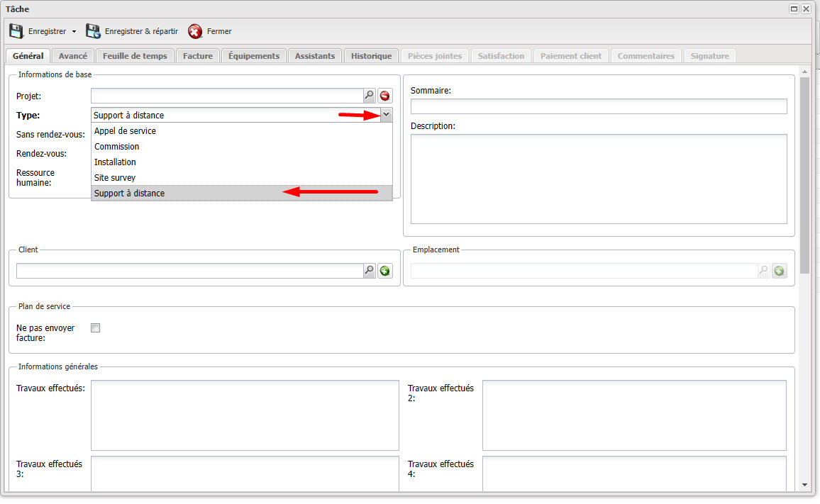View the Historique tab

coord(371,56)
